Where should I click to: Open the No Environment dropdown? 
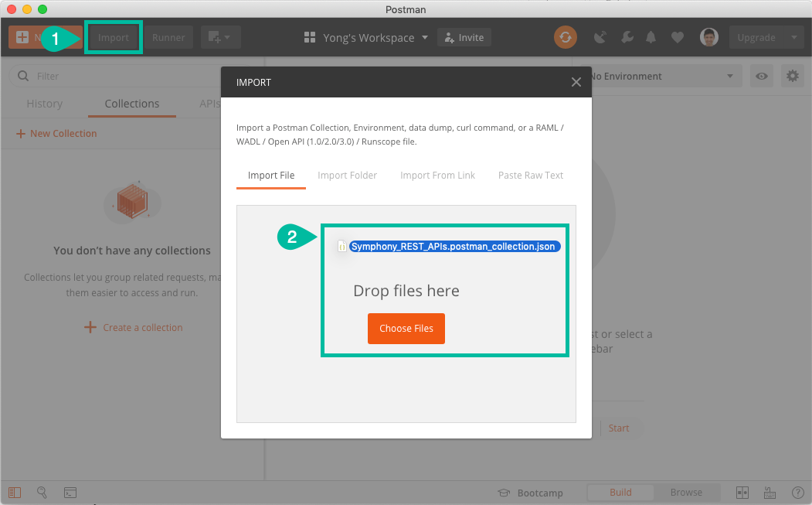(661, 77)
